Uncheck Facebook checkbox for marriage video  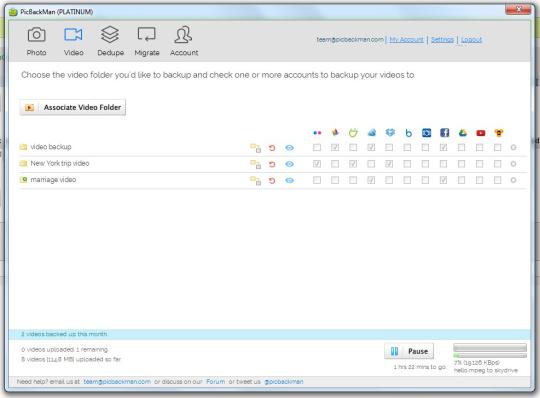[443, 180]
